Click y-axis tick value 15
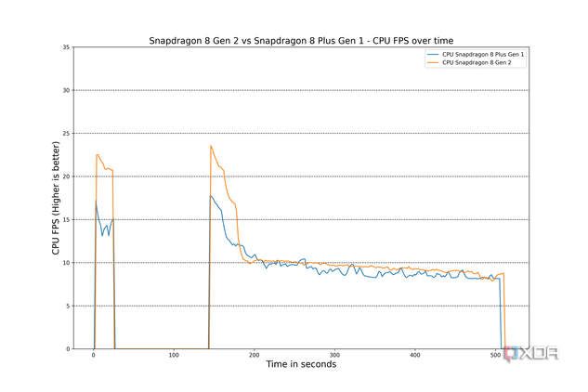 (66, 220)
